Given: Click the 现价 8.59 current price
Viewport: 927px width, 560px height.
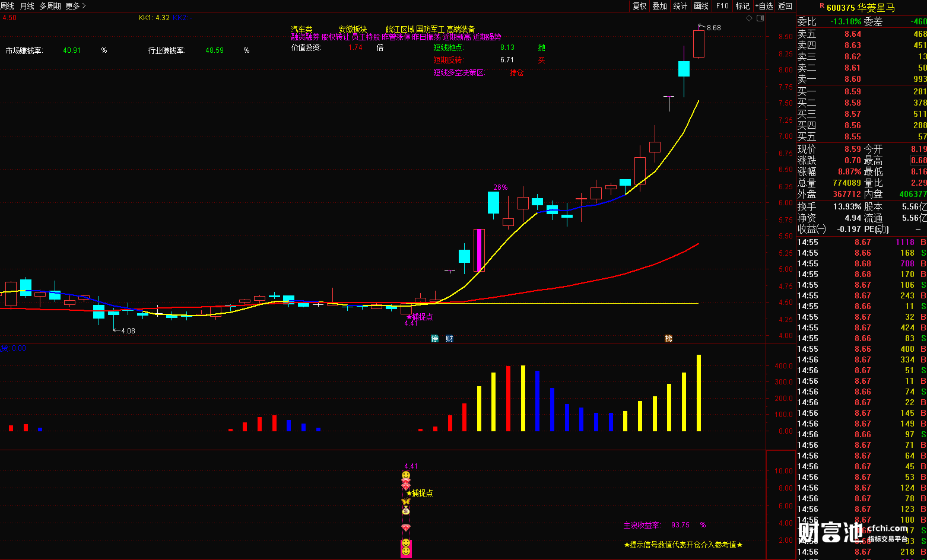Looking at the screenshot, I should (x=853, y=149).
